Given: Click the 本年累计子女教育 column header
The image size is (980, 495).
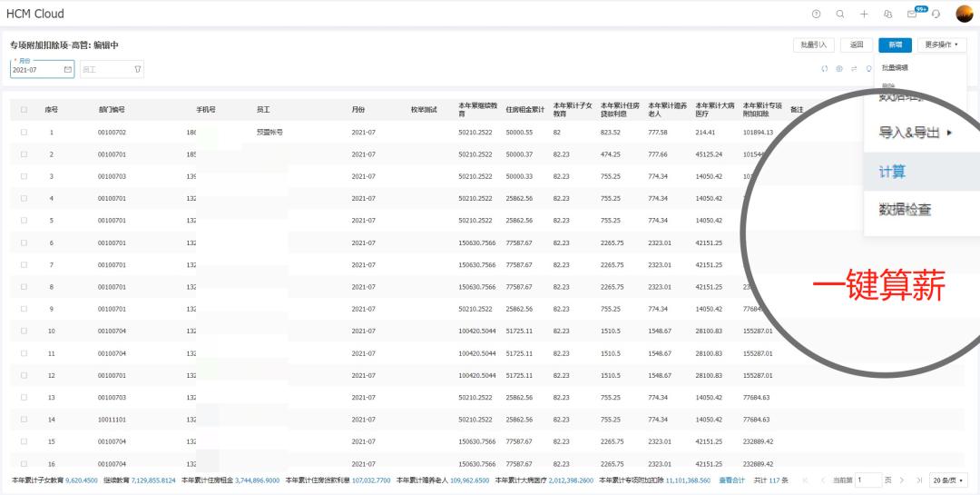Looking at the screenshot, I should click(x=573, y=110).
